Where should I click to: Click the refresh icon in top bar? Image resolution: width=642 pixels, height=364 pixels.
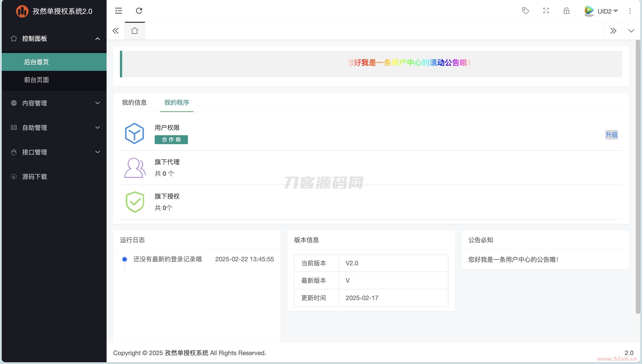click(139, 11)
